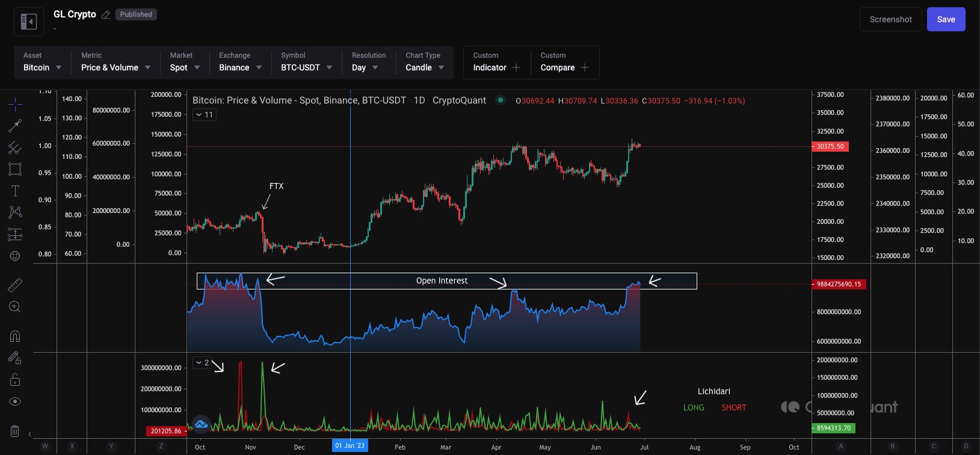Select the B scale label on bottom axis
Viewport: 980px width, 455px height.
(x=893, y=447)
